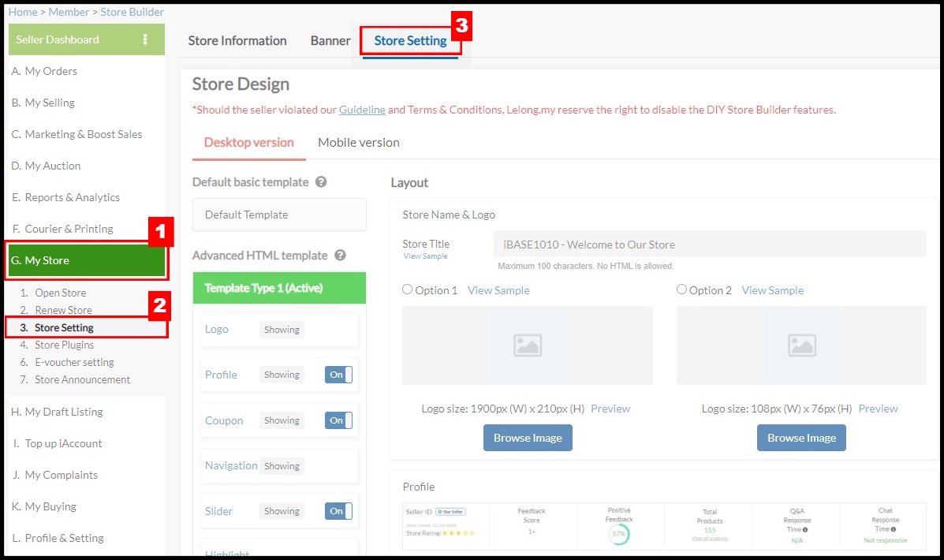Screen dimensions: 944x560
Task: Open the Store Setting tab
Action: 411,40
